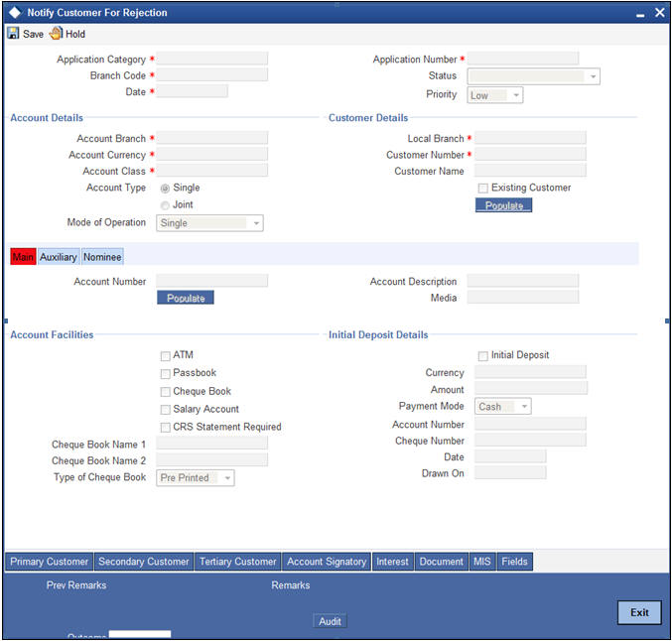672x641 pixels.
Task: Open the Tertiary Customer tab
Action: 238,562
